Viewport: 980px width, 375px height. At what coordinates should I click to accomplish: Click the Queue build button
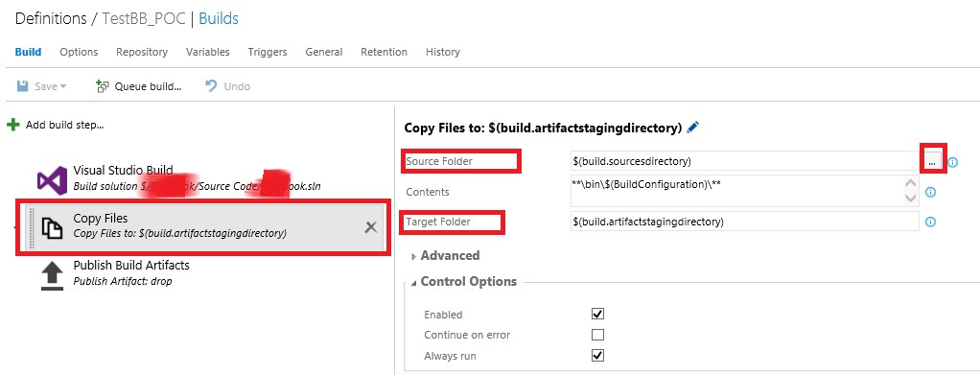[138, 86]
